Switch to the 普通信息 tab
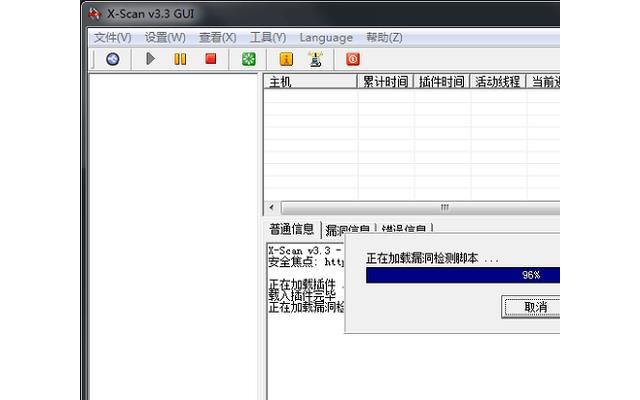The height and width of the screenshot is (400, 640). click(291, 229)
